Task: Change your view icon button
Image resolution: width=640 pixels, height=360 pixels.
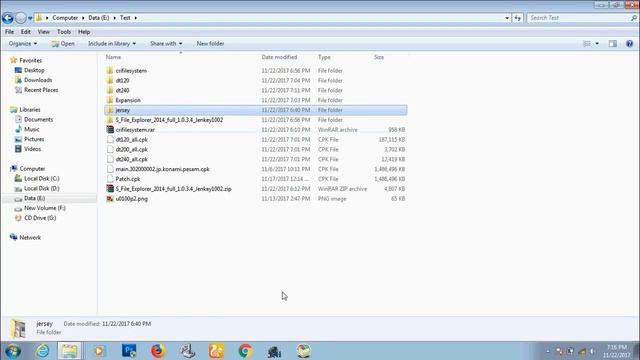Action: (587, 44)
